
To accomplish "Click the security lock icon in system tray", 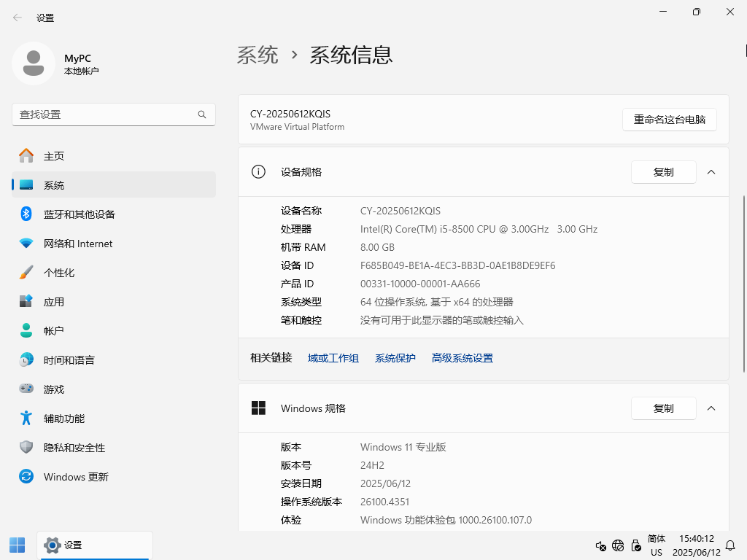I will click(636, 545).
